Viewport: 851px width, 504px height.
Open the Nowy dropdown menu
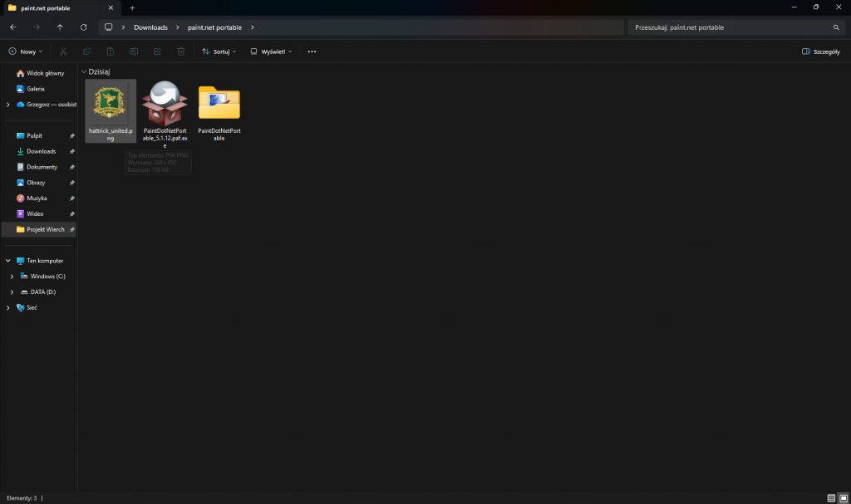25,51
